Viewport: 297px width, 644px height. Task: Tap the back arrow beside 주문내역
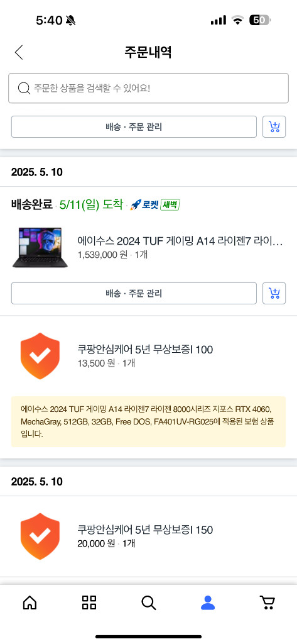pyautogui.click(x=19, y=53)
